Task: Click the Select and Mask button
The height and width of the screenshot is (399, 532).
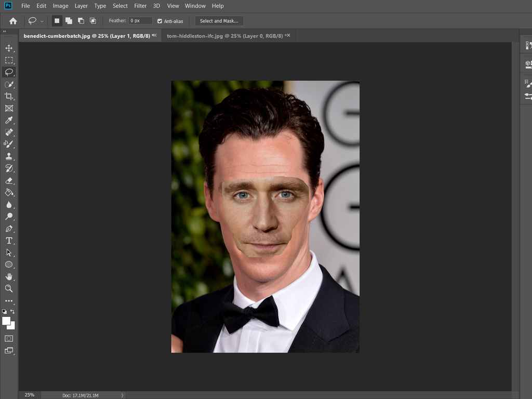Action: [219, 21]
